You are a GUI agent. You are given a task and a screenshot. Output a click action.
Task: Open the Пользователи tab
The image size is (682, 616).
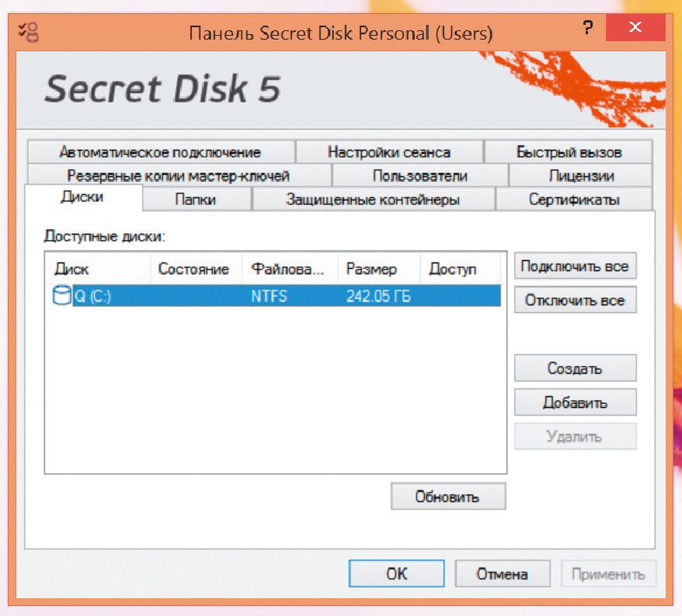click(x=419, y=176)
